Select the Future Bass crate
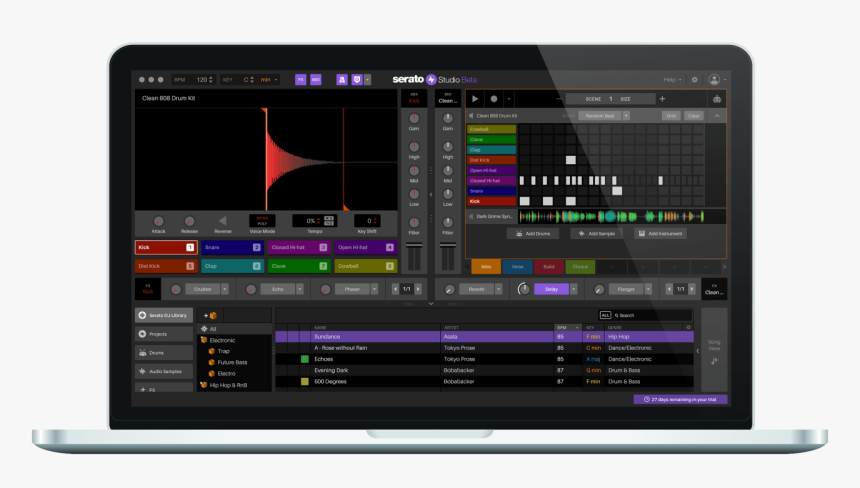860x488 pixels. pos(232,362)
